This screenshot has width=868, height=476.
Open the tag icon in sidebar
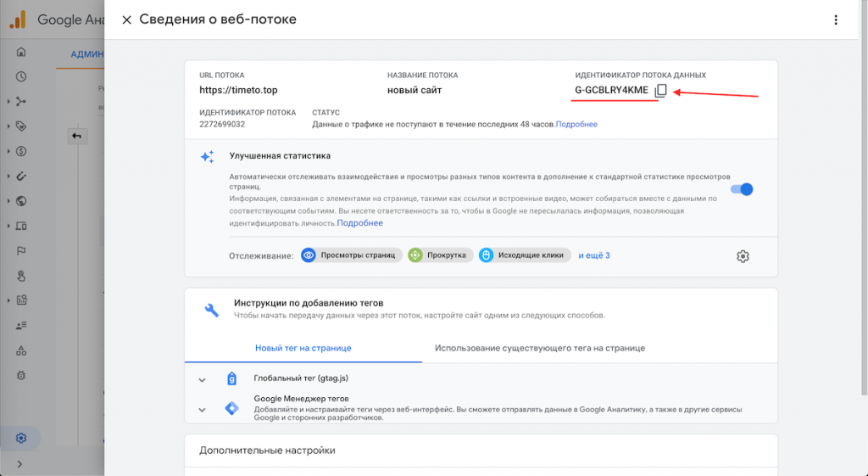point(21,126)
